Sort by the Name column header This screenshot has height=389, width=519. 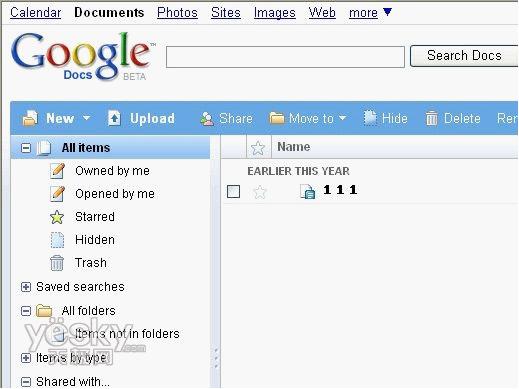point(294,147)
